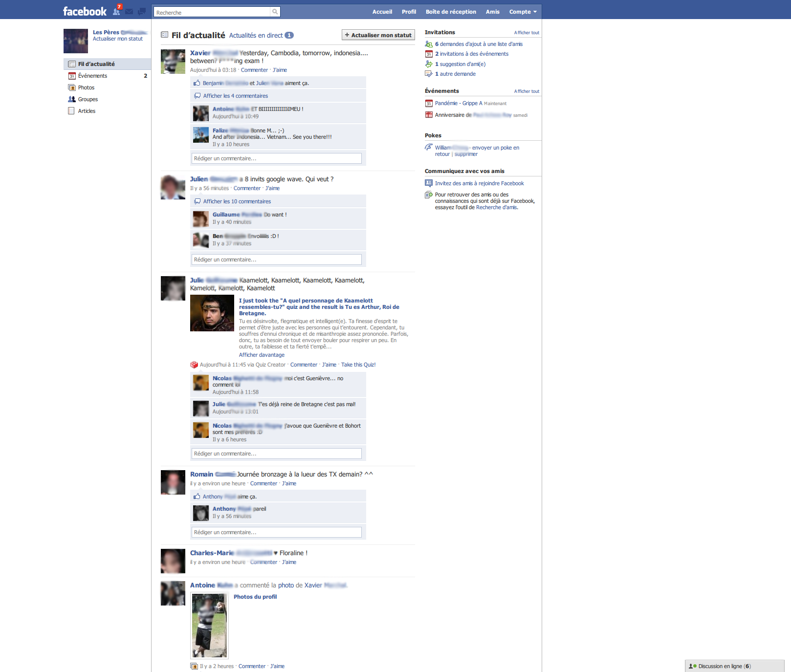Click Actualiser mon statut button
This screenshot has width=791, height=672.
point(378,35)
